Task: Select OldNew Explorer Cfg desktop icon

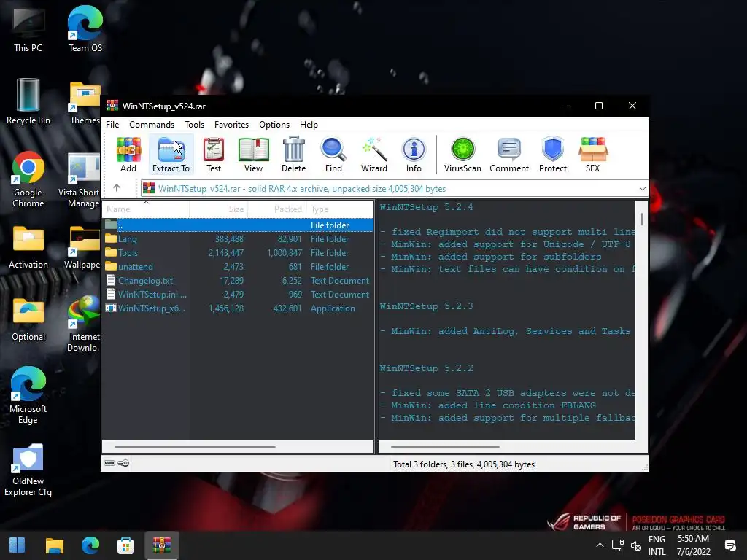Action: pos(28,470)
